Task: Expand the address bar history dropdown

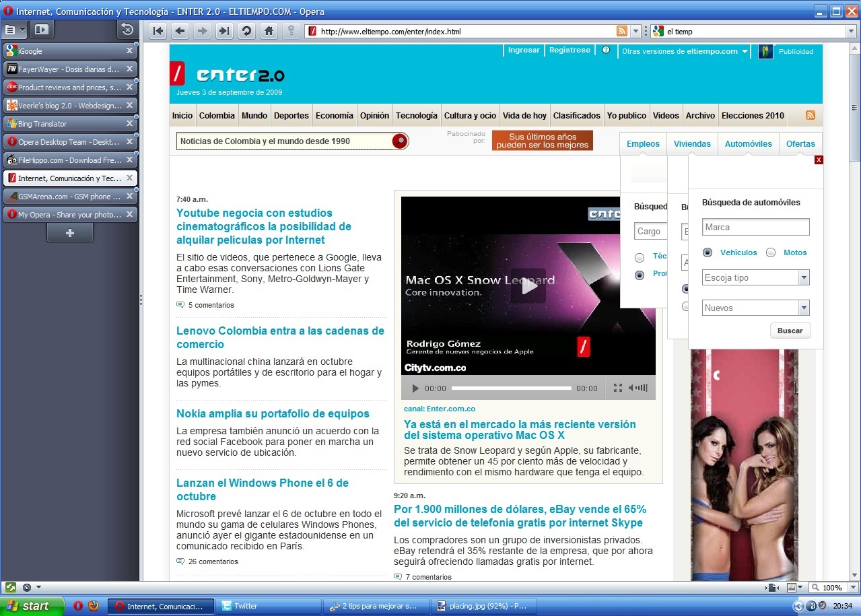Action: click(636, 31)
